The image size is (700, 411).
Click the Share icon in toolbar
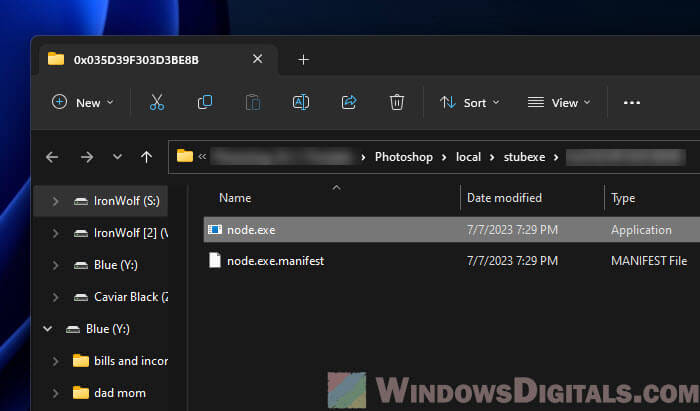tap(349, 102)
